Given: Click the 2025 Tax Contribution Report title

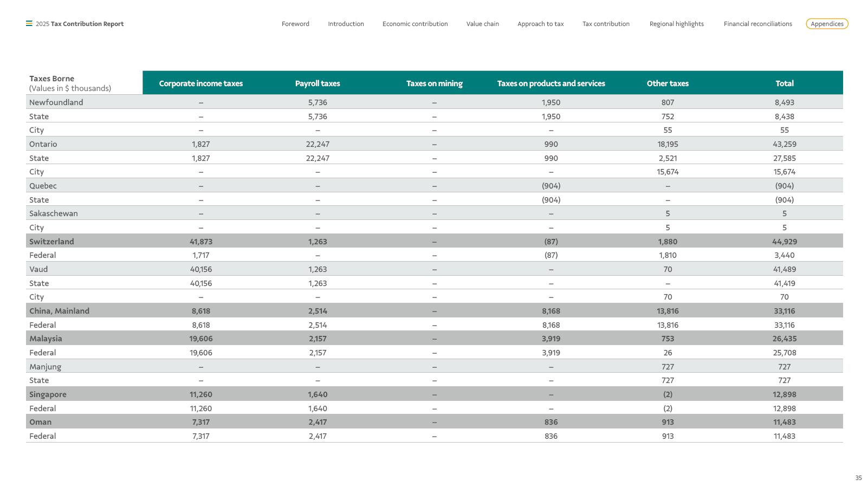Looking at the screenshot, I should (80, 24).
